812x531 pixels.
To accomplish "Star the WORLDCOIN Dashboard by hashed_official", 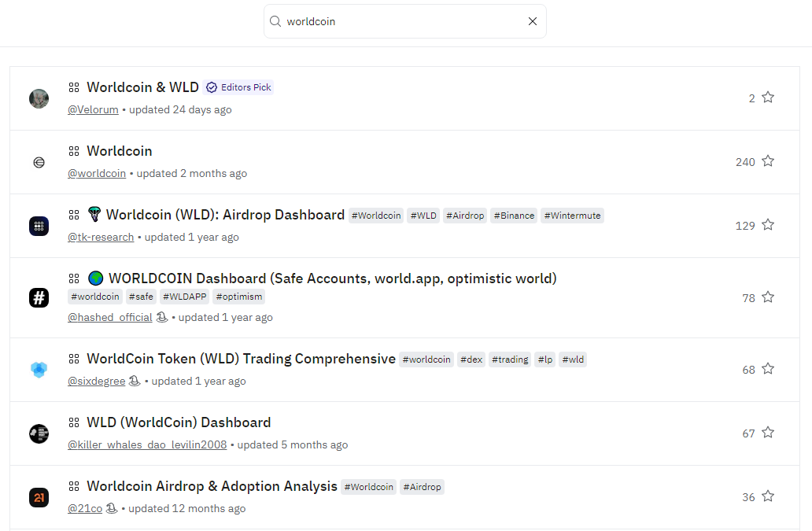I will click(768, 297).
